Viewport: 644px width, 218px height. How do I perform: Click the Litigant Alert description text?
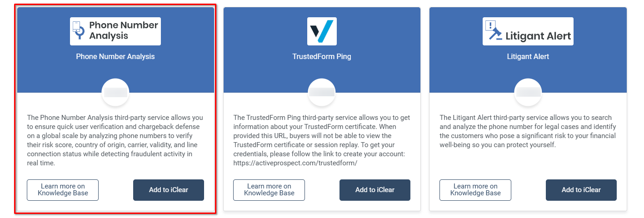coord(528,131)
